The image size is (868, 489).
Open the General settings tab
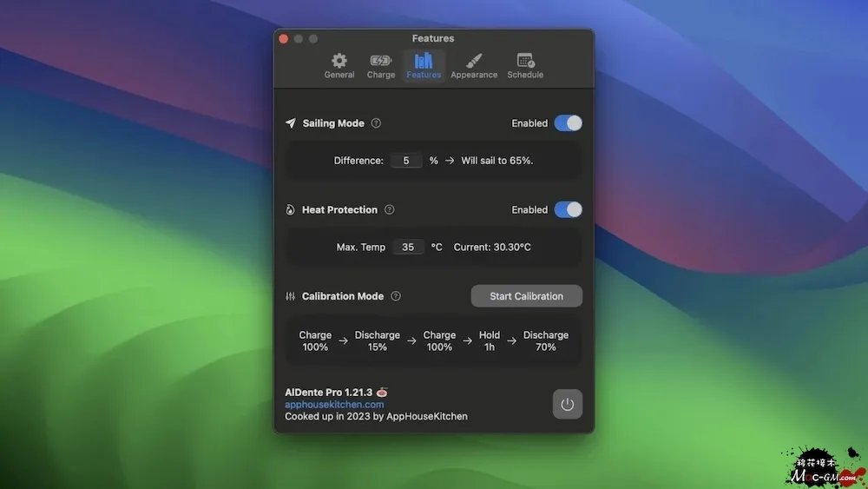339,65
